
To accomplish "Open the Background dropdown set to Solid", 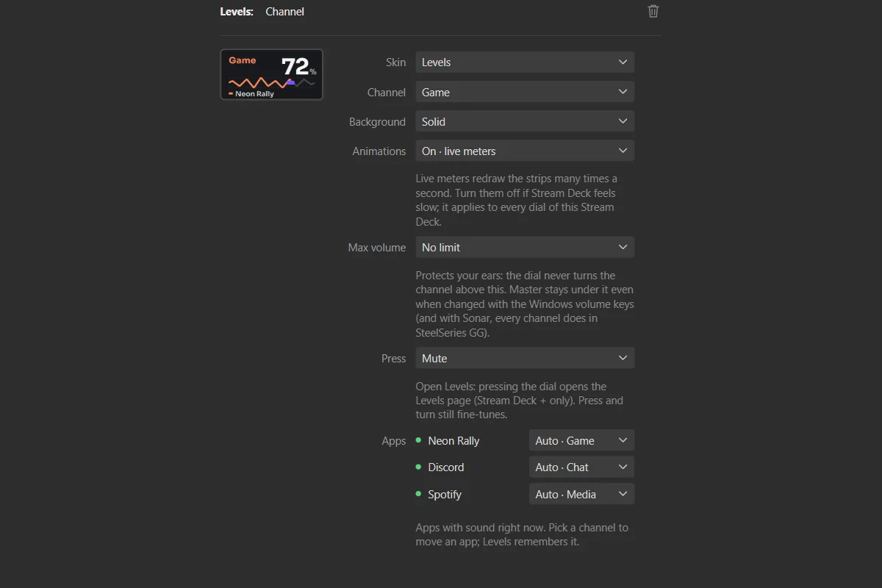I will coord(525,121).
